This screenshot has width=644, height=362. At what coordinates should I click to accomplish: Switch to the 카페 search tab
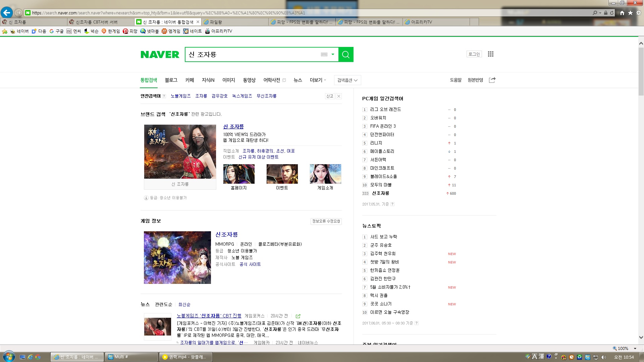click(190, 80)
